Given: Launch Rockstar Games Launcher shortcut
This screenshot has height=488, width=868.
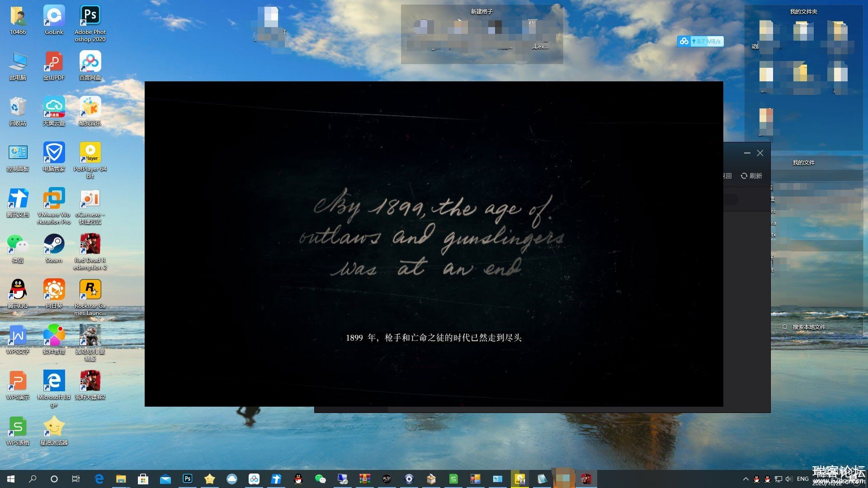Looking at the screenshot, I should pyautogui.click(x=90, y=297).
